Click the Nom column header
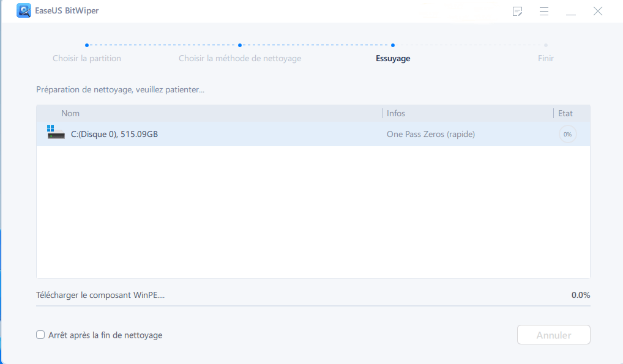The image size is (623, 364). click(70, 113)
